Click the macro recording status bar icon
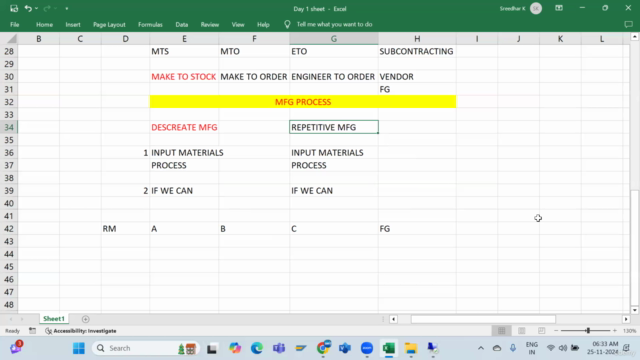This screenshot has height=360, width=640. tap(32, 331)
